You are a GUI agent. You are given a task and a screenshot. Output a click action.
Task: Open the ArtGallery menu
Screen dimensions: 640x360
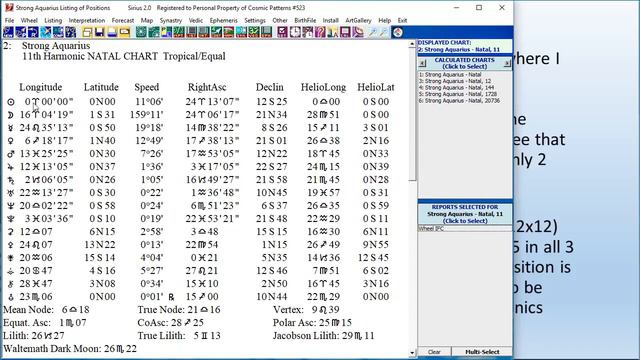click(x=358, y=20)
